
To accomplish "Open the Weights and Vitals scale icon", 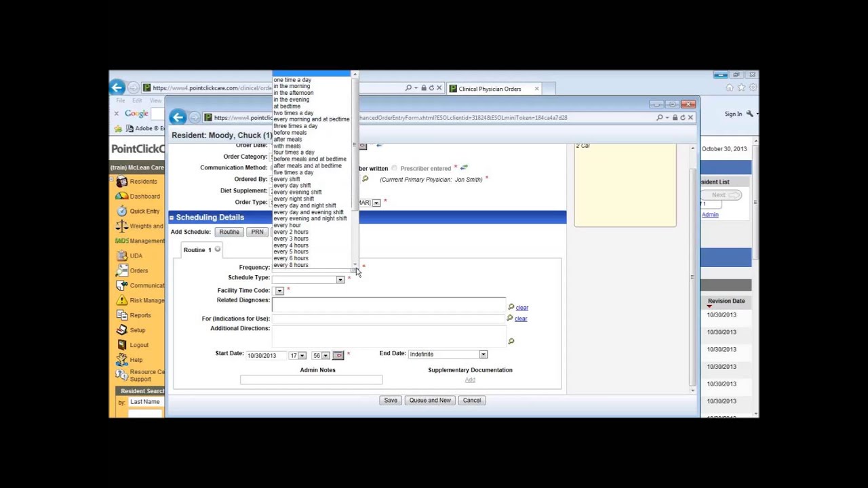I will coord(121,226).
